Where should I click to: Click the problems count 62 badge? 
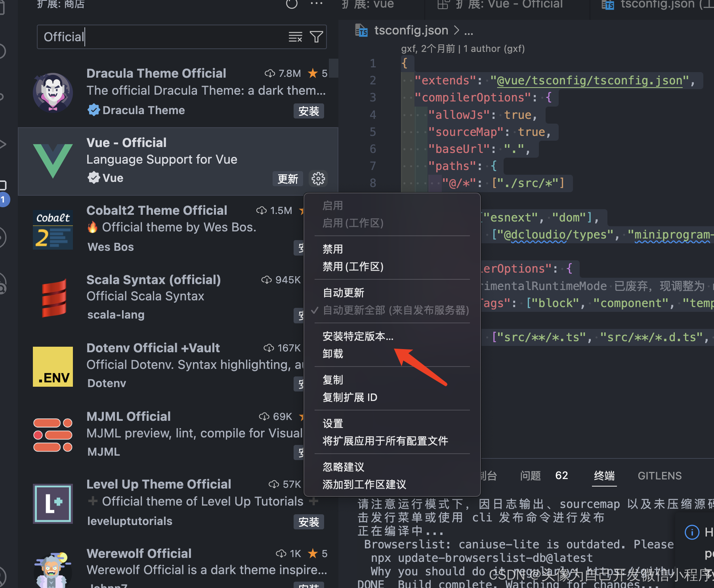561,475
